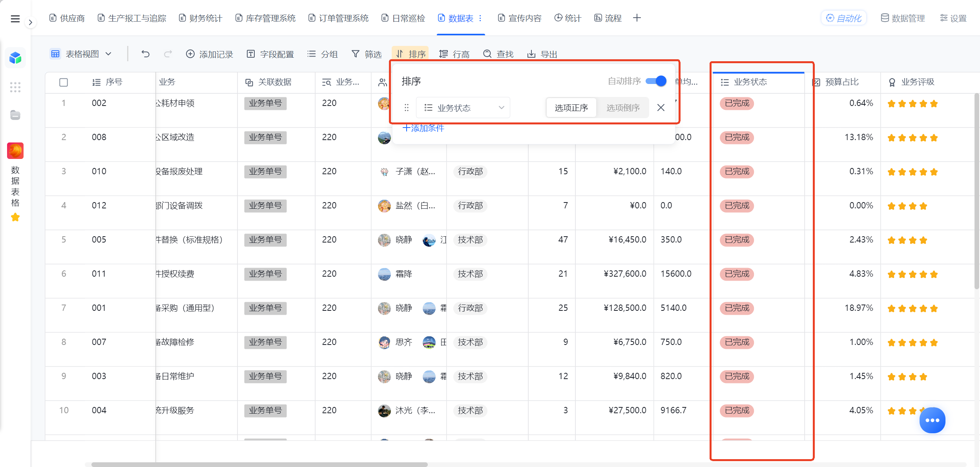This screenshot has width=980, height=467.
Task: Click 技术部 tag in row 011
Action: tap(470, 274)
